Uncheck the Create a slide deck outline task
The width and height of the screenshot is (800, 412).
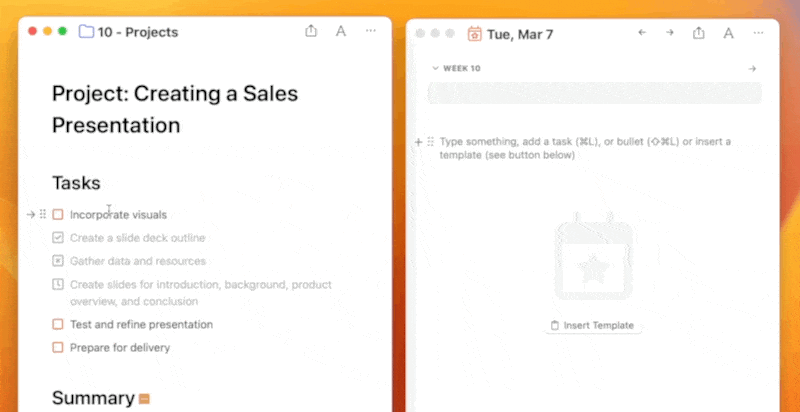(58, 237)
